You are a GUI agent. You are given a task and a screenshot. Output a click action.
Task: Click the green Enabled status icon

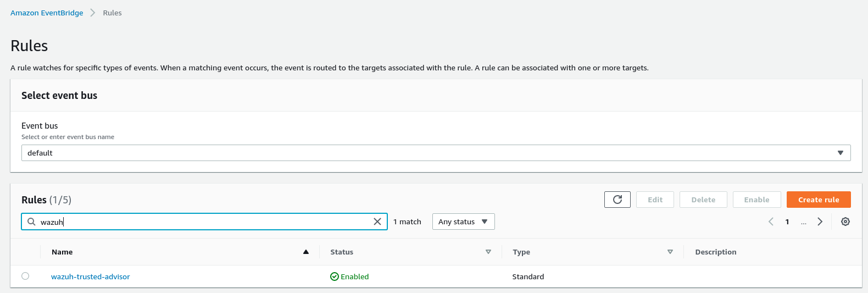334,277
